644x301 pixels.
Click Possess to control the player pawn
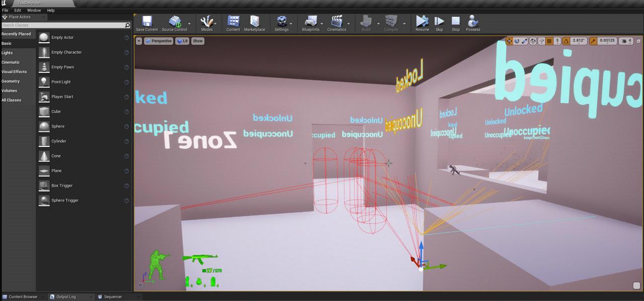click(x=472, y=22)
